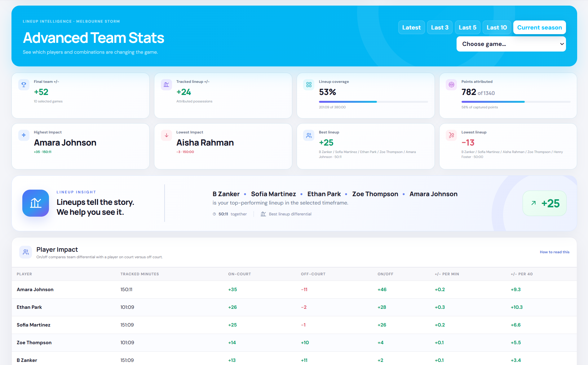
Task: Click the Advanced Team Stats heading
Action: [94, 38]
